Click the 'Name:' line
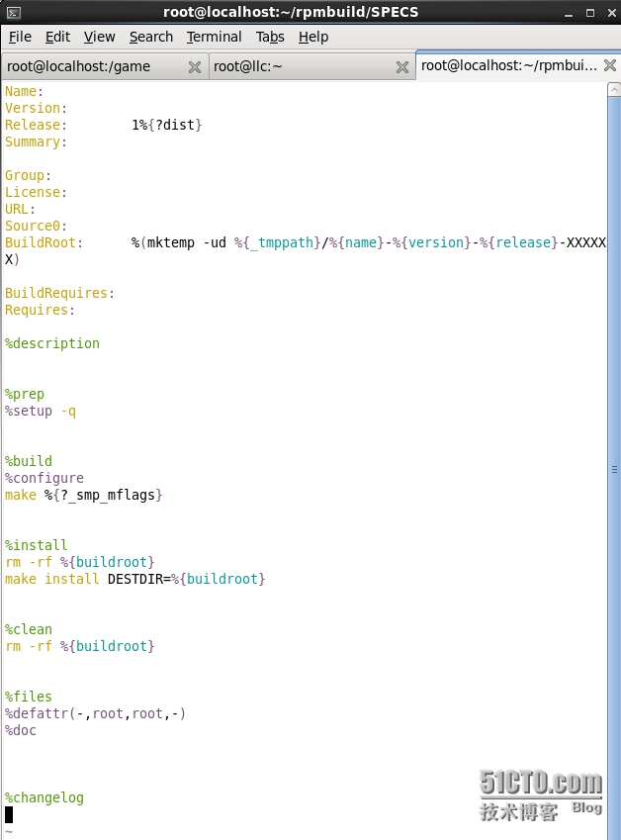 24,92
